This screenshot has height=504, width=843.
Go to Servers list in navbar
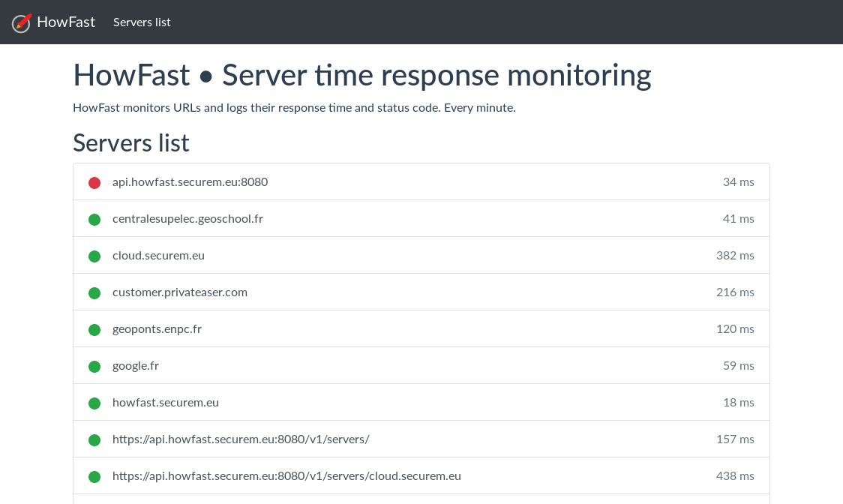142,22
